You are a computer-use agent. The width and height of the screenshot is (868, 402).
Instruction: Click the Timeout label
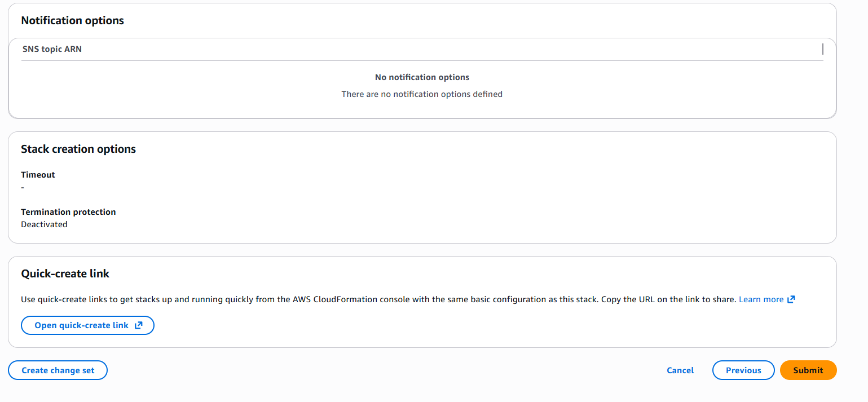pos(38,175)
